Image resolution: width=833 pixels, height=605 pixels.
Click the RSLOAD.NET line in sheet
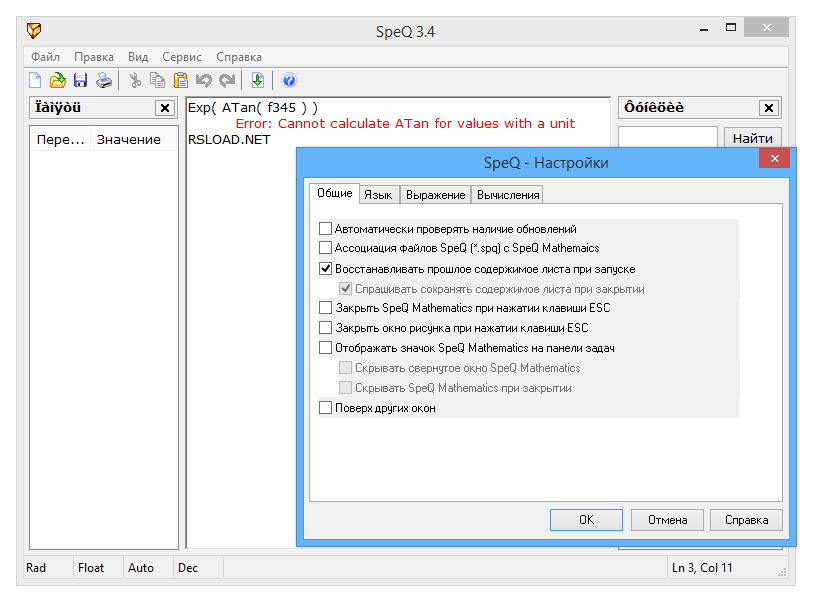pos(230,140)
